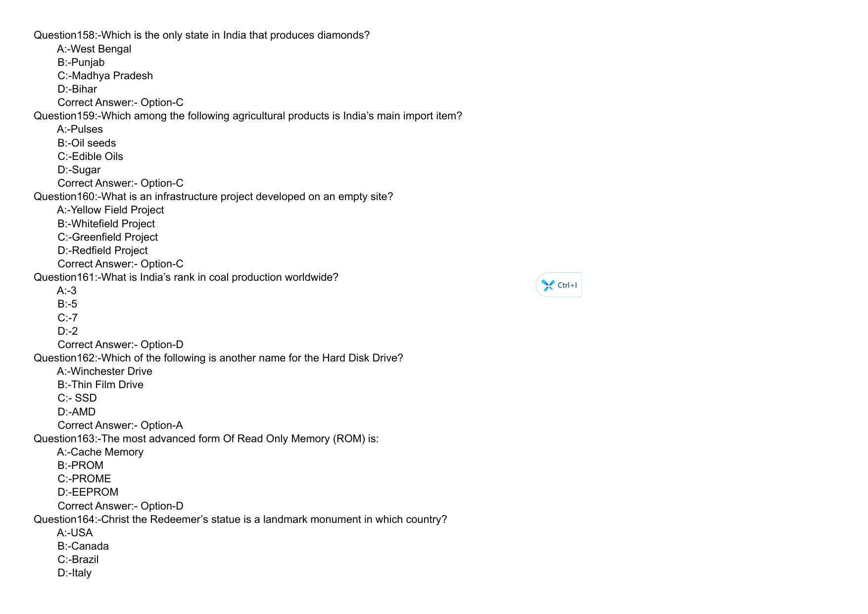This screenshot has height=614, width=868.
Task: Click Question162 about Hard Disk Drive
Action: [218, 358]
